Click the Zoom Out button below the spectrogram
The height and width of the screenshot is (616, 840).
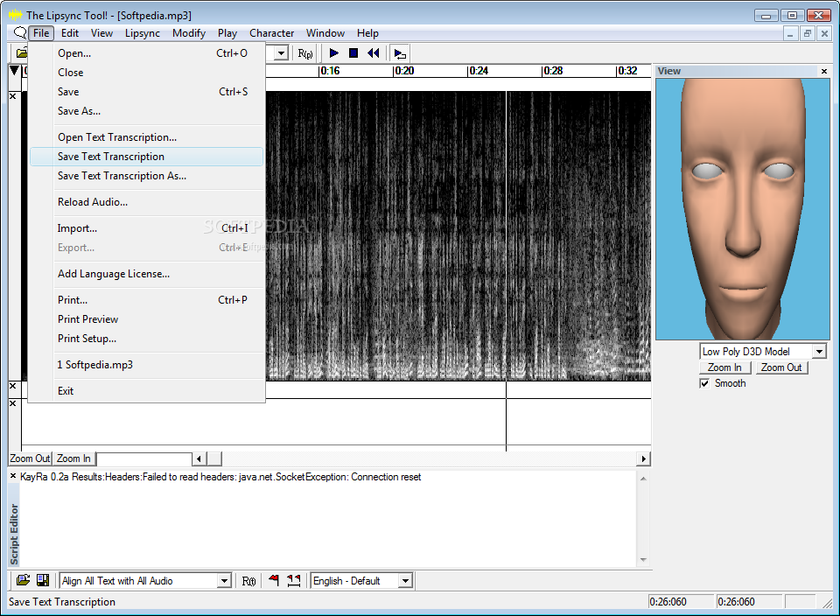[x=30, y=458]
